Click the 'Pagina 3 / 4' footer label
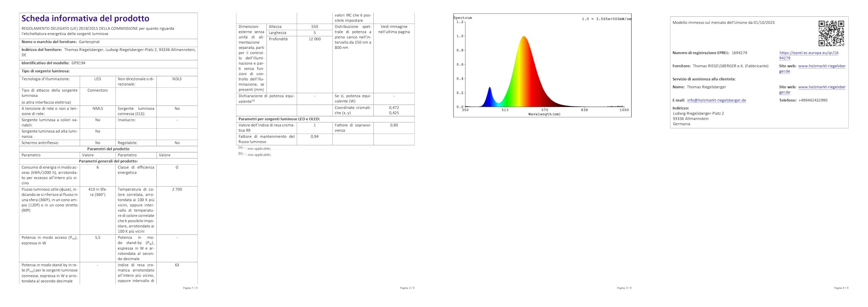Viewport: 868px width, 307px height. tap(624, 288)
